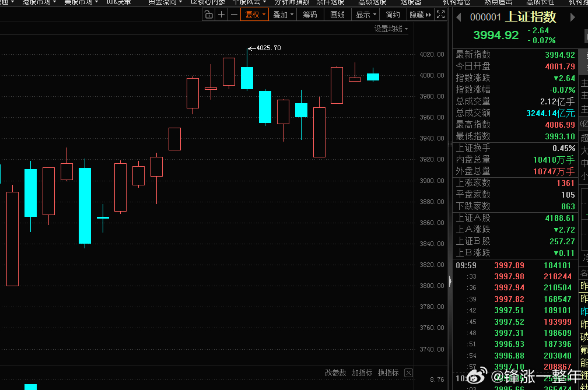Image resolution: width=588 pixels, height=390 pixels.
Task: Click the 平盘家数 value 105
Action: click(568, 195)
